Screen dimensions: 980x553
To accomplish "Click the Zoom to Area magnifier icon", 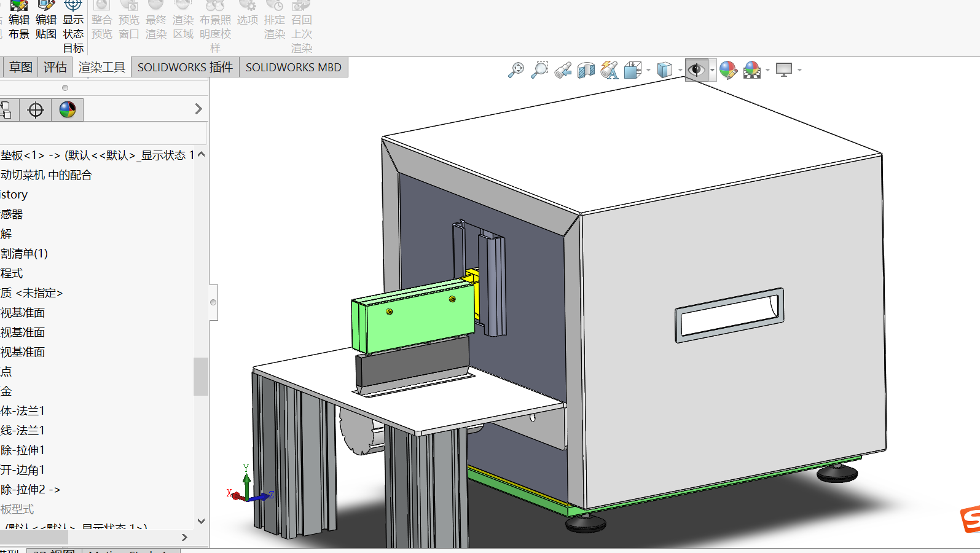I will coord(539,70).
